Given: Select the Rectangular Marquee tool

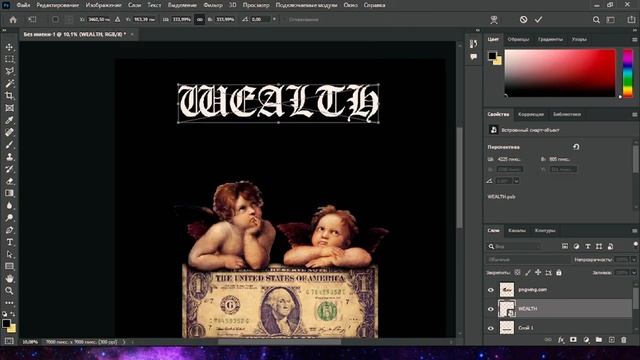Looking at the screenshot, I should pyautogui.click(x=9, y=59).
